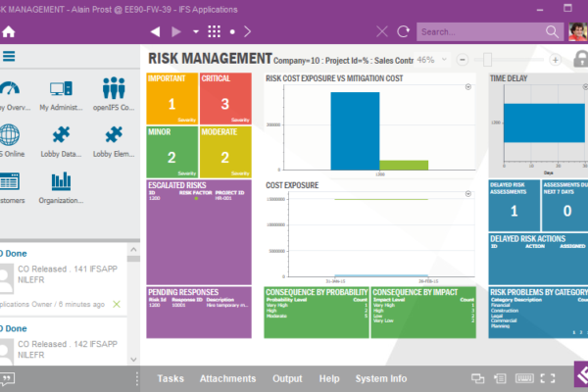Toggle the lobby lock icon

pos(579,59)
